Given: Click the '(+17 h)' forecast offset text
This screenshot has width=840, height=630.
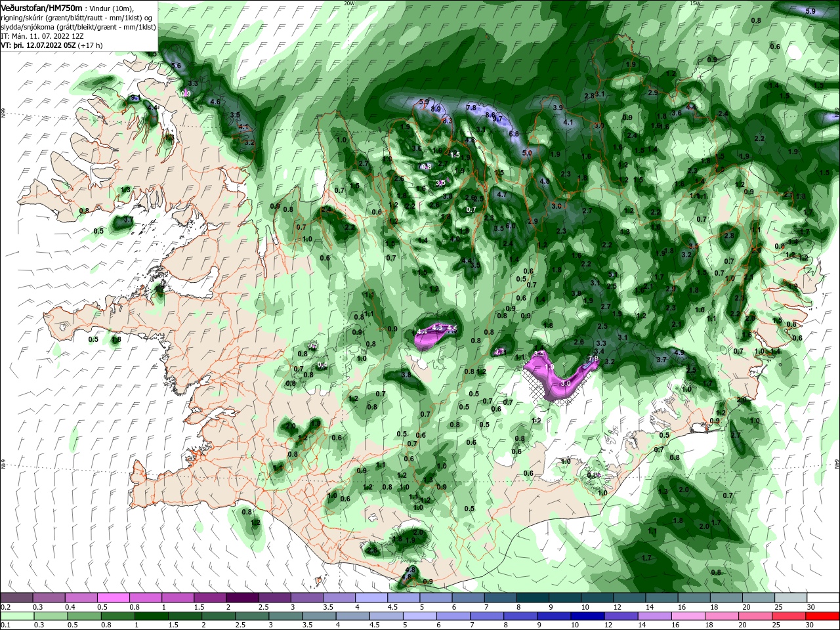Looking at the screenshot, I should (x=90, y=46).
